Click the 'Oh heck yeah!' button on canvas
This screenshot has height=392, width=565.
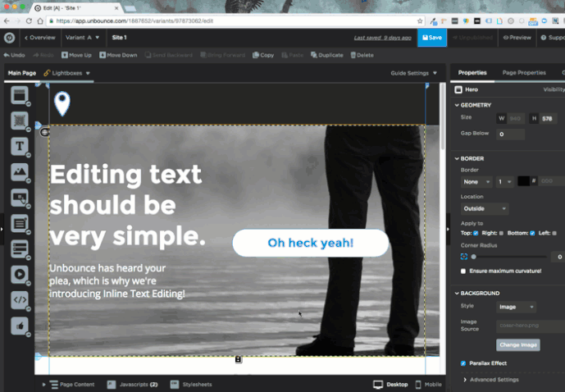point(311,243)
